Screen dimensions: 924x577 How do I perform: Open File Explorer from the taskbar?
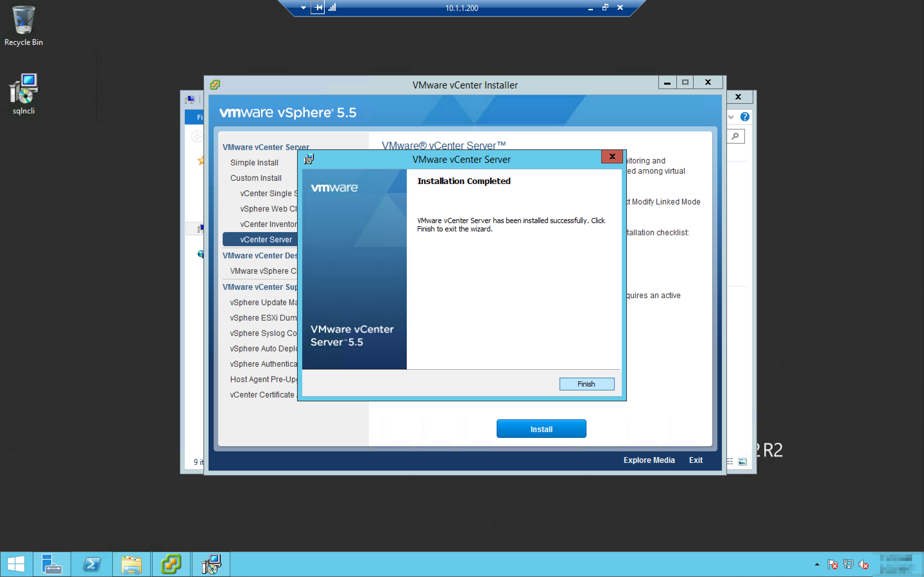coord(132,564)
